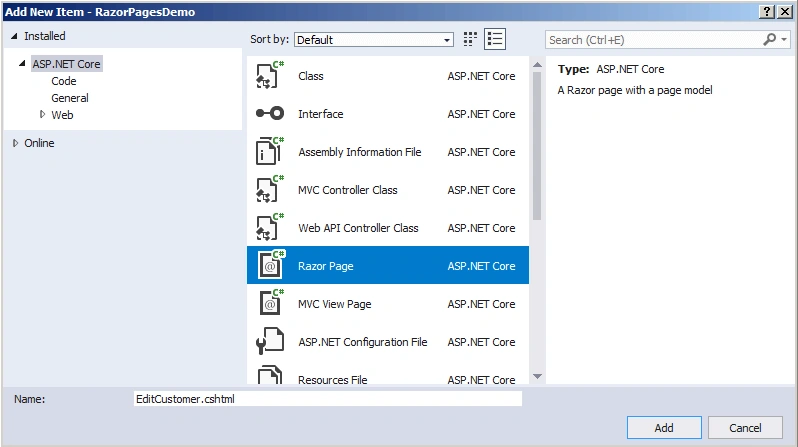Select 'Assembly Information File' text
This screenshot has height=447, width=798.
359,152
